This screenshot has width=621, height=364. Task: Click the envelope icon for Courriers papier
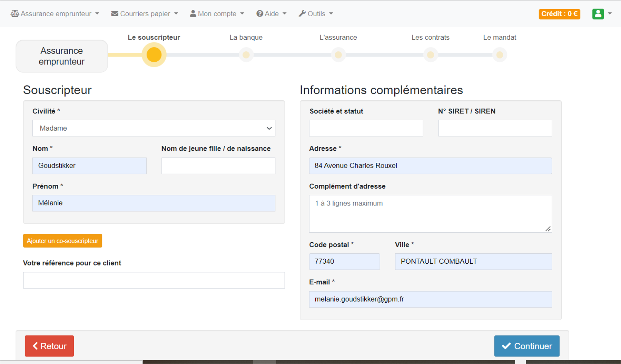[x=115, y=14]
